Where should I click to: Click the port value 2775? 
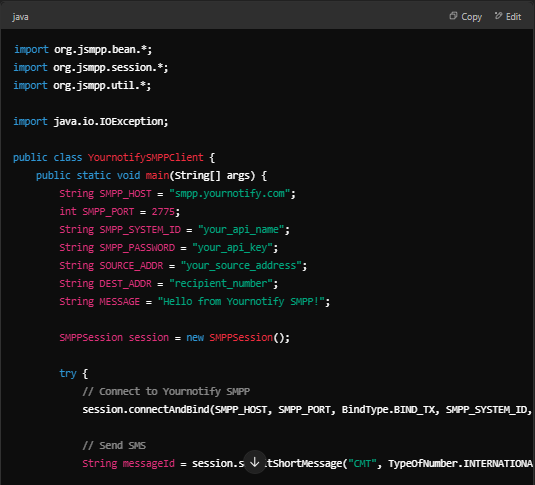(163, 212)
